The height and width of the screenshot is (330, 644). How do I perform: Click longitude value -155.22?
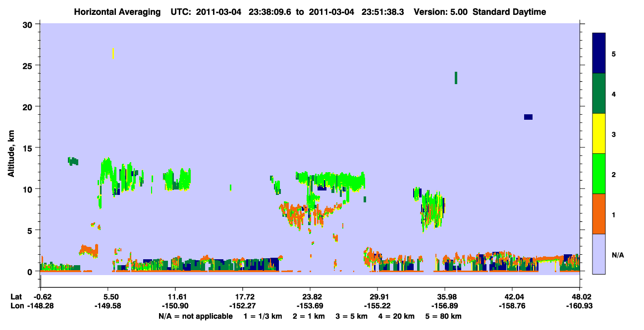(377, 306)
